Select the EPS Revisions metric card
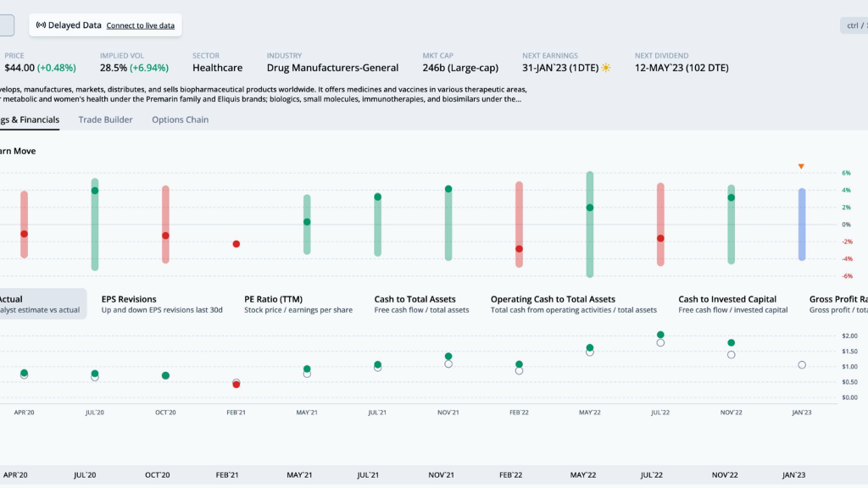This screenshot has width=868, height=488. [x=161, y=304]
